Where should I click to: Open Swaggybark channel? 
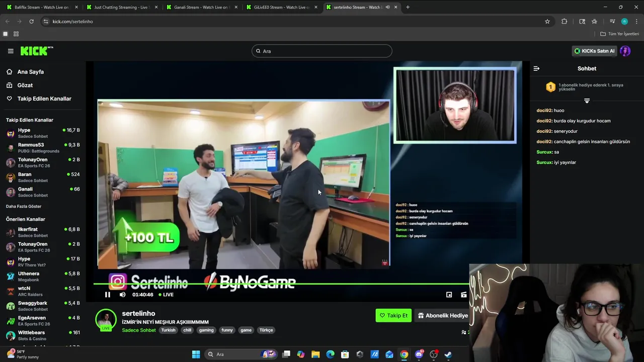tap(43, 306)
